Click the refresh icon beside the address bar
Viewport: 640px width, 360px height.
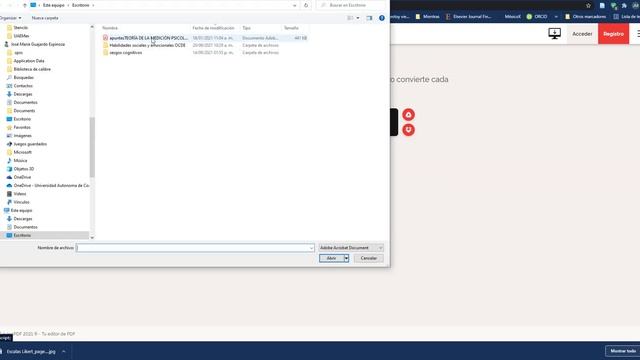(x=306, y=5)
